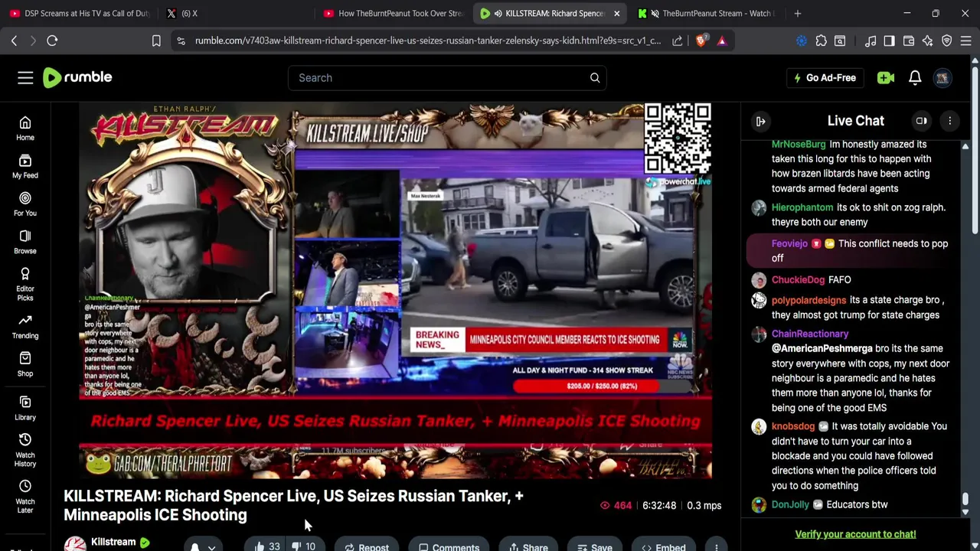Click the Share button
Viewport: 980px width, 551px height.
pyautogui.click(x=527, y=546)
